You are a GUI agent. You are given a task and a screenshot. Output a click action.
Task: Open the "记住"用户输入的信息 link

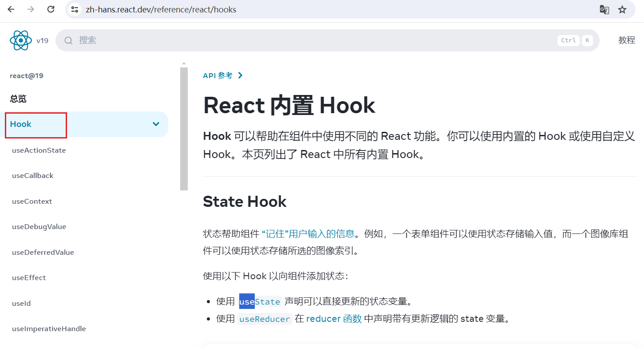(308, 234)
